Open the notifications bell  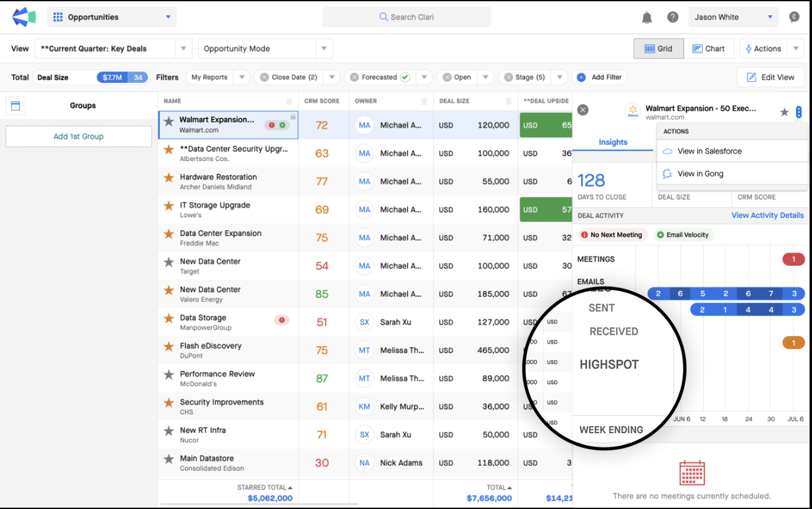point(647,18)
